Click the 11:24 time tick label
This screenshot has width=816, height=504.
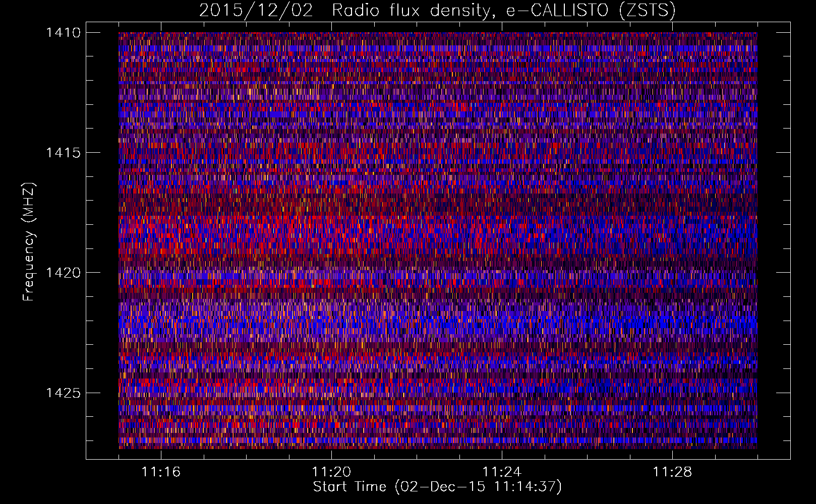point(502,472)
